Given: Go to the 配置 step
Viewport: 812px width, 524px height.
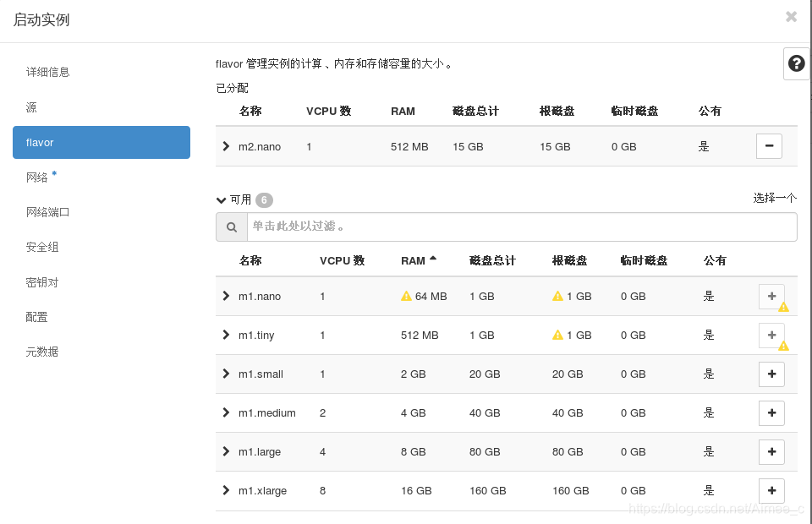Looking at the screenshot, I should click(36, 317).
